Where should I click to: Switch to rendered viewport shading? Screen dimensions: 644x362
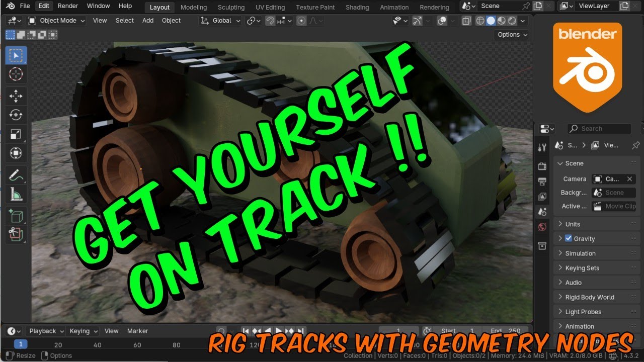coord(512,21)
